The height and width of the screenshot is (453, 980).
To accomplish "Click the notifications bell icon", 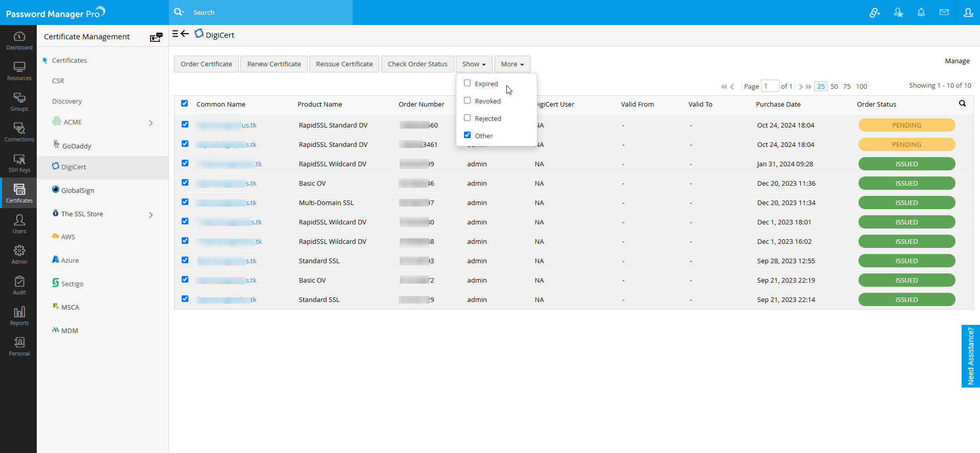I will click(x=921, y=12).
